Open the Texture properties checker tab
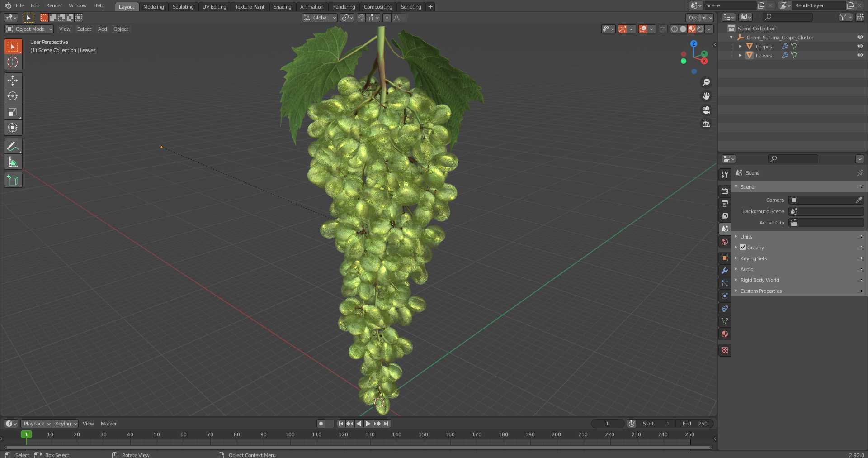The height and width of the screenshot is (458, 868). pyautogui.click(x=725, y=350)
